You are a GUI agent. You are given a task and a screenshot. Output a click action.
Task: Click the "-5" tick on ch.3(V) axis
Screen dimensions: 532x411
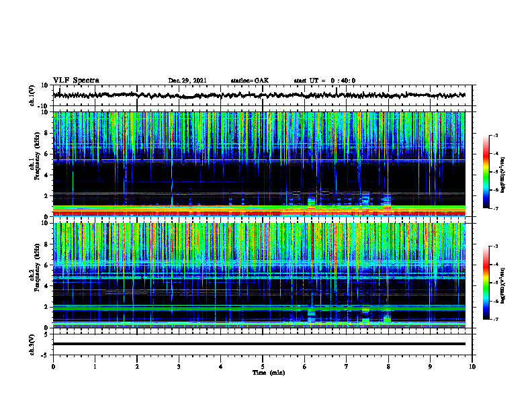pos(45,355)
